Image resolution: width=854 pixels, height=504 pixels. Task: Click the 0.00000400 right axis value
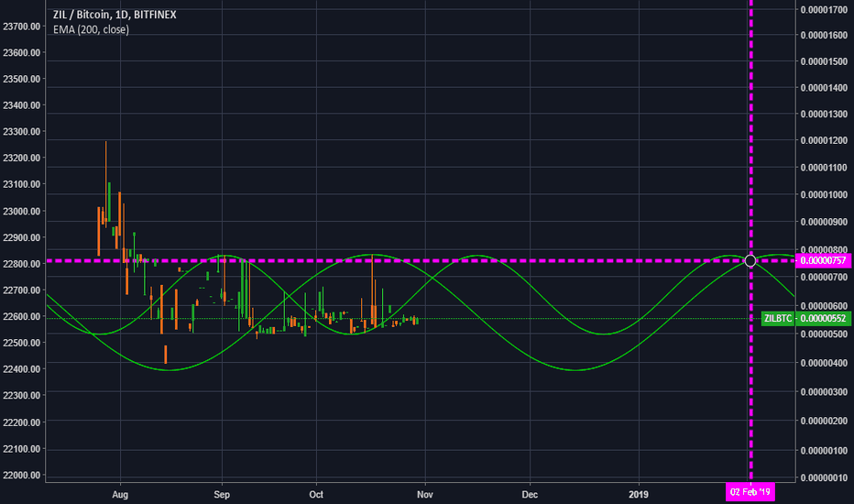click(824, 363)
